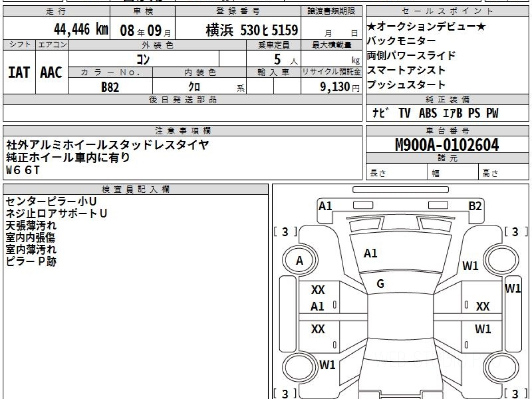The image size is (532, 399).
Task: Click the プッシュスタート sales point
Action: coord(407,85)
